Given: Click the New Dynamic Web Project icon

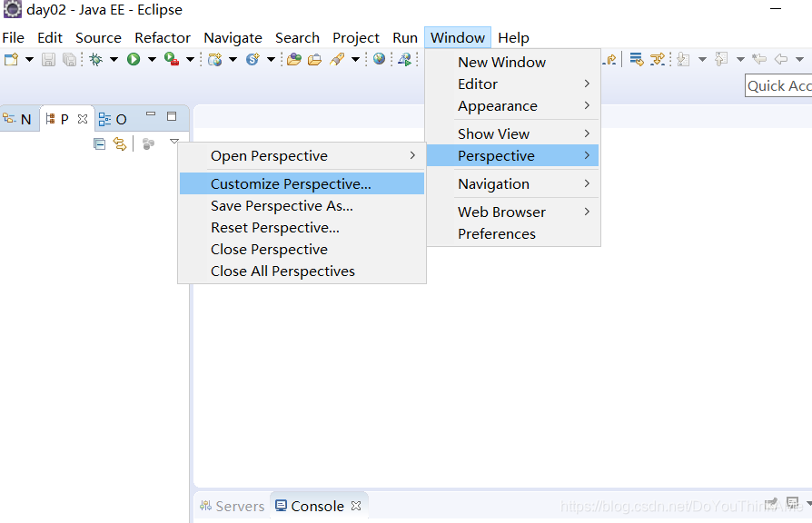Looking at the screenshot, I should 215,60.
